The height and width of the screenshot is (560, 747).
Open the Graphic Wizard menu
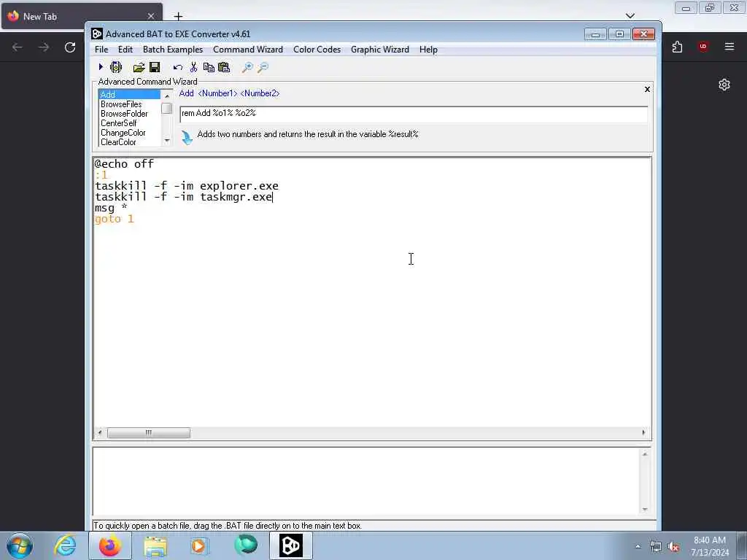point(379,50)
